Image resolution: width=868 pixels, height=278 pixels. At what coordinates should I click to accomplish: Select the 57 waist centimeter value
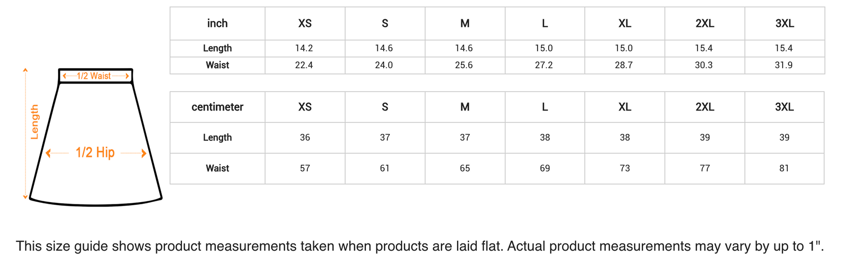[305, 168]
